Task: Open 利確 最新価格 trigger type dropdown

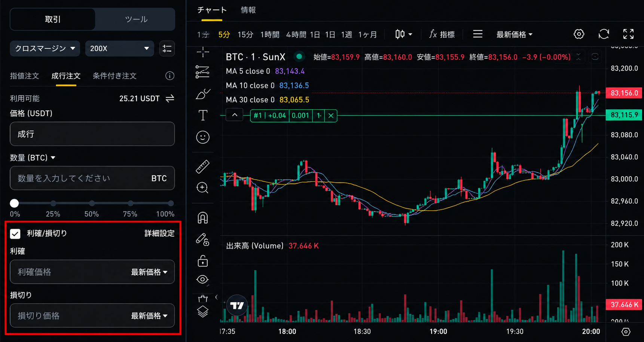Action: 149,272
